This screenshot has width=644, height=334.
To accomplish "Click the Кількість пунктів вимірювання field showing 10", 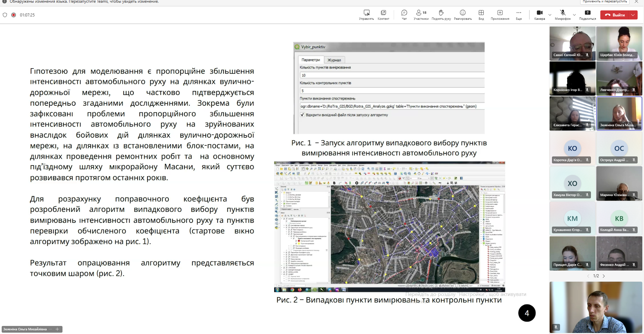I will tap(392, 75).
